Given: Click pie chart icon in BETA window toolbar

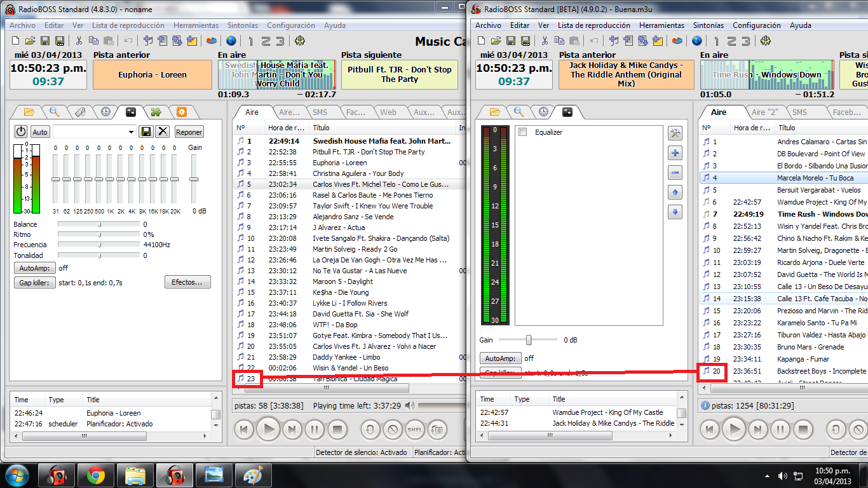Looking at the screenshot, I should pyautogui.click(x=677, y=41).
